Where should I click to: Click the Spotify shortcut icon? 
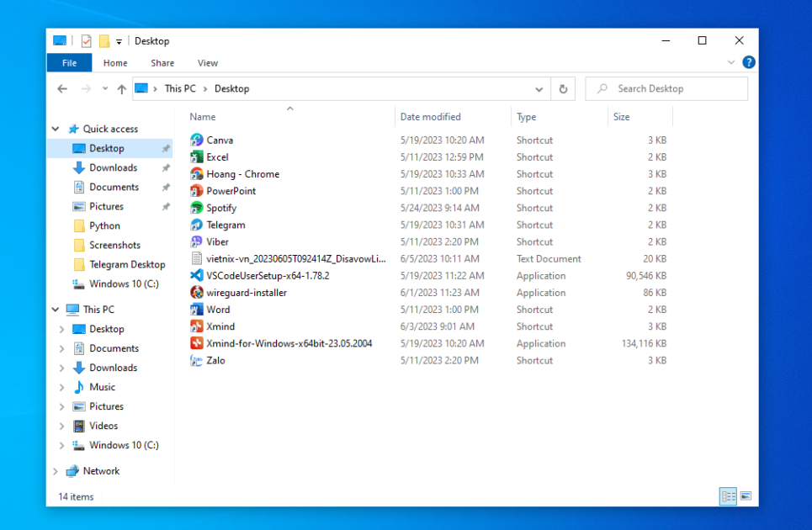[x=197, y=208]
